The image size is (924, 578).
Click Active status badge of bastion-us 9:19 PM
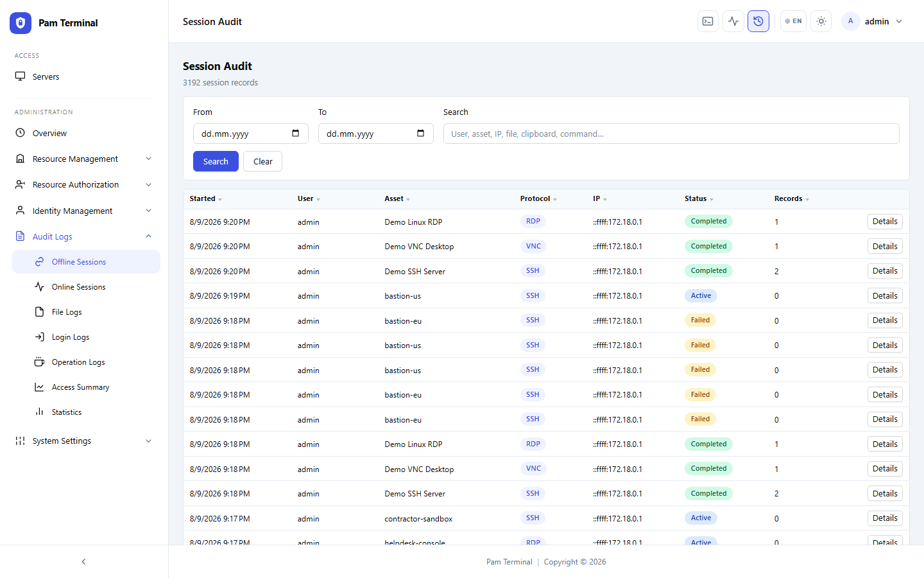pos(701,296)
